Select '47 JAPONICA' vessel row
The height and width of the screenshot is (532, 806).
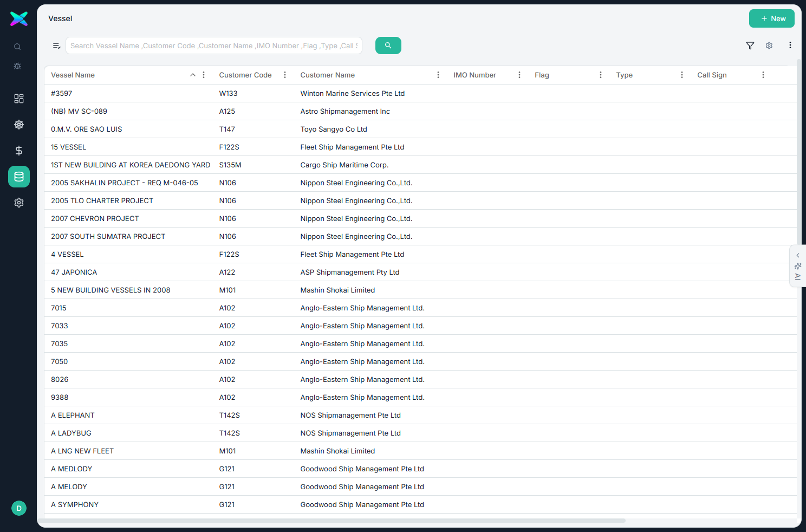[x=420, y=272]
